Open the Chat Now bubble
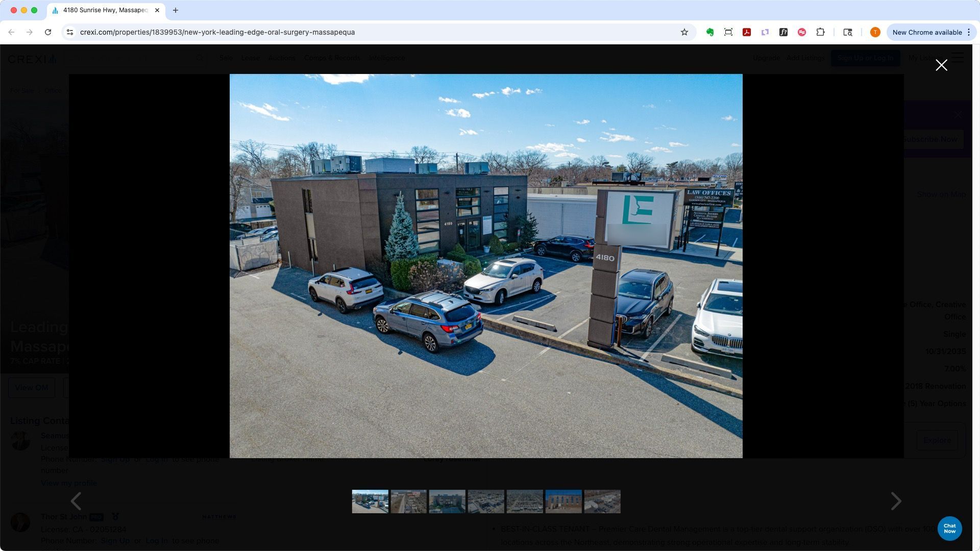This screenshot has height=551, width=980. coord(949,528)
